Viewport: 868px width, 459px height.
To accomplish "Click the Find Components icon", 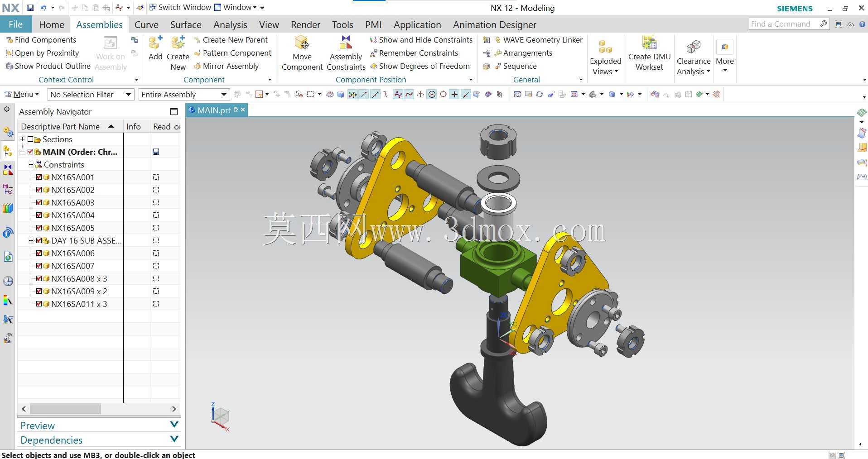I will [9, 40].
